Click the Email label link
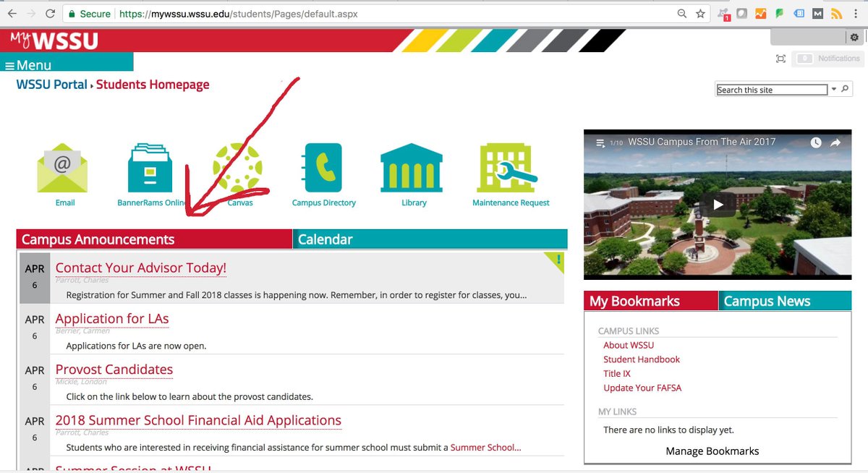 (65, 203)
